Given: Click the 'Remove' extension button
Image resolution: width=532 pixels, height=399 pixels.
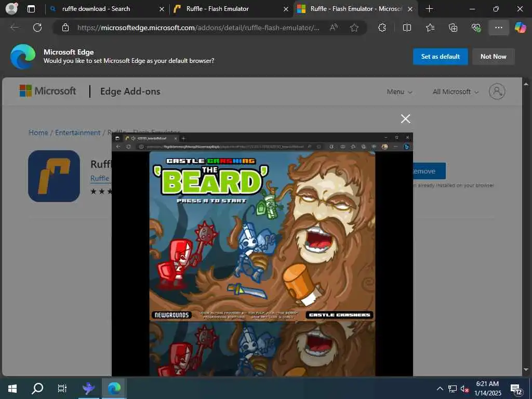Looking at the screenshot, I should click(x=429, y=171).
